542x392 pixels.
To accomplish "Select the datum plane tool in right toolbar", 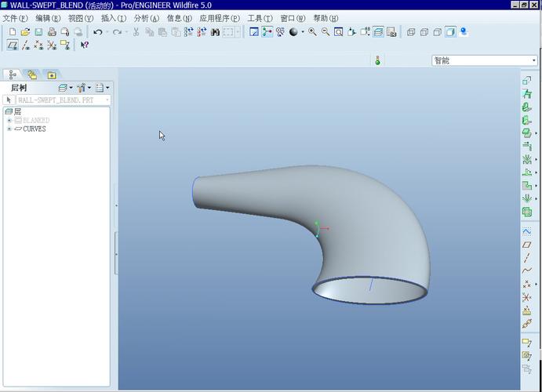I will (x=527, y=245).
